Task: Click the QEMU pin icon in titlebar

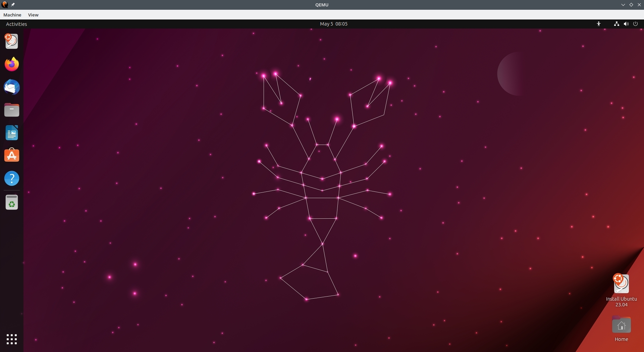Action: tap(13, 5)
